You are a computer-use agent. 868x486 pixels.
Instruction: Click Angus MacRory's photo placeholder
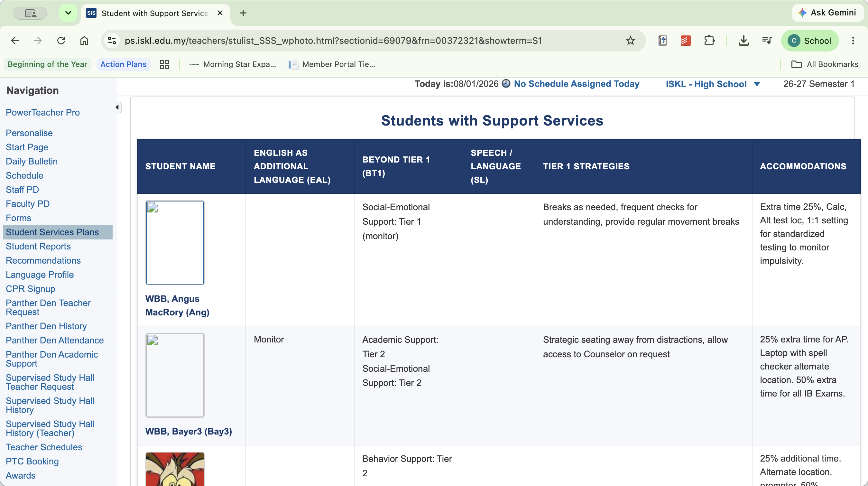coord(175,243)
